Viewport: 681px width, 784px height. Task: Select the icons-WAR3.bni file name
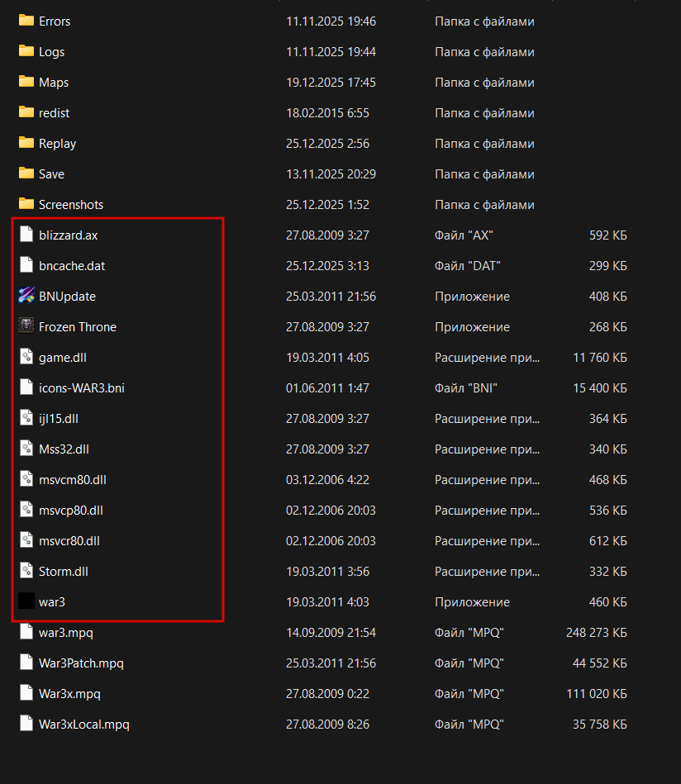[x=82, y=388]
